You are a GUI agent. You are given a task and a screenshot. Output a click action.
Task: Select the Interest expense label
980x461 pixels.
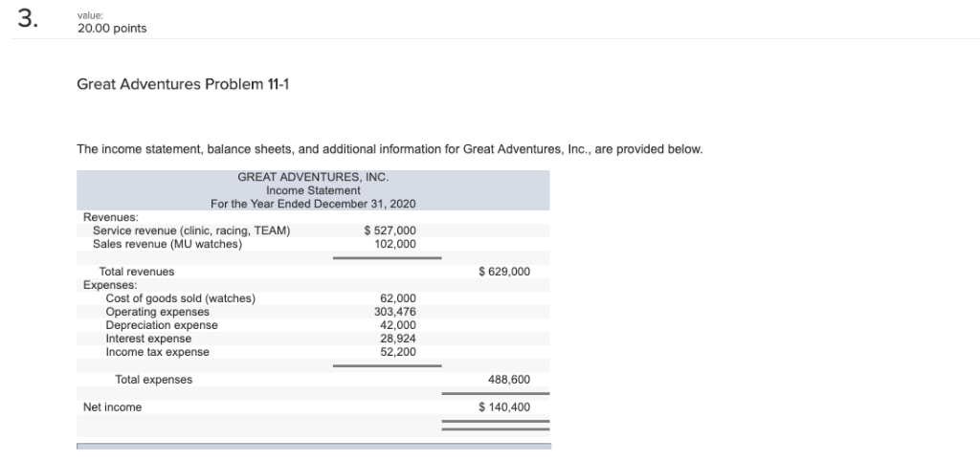click(148, 339)
